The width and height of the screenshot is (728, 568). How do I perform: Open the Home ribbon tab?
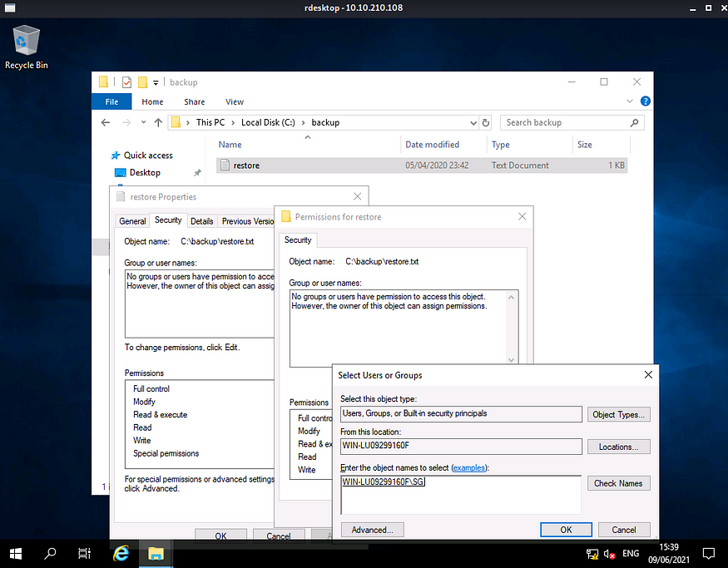point(152,101)
